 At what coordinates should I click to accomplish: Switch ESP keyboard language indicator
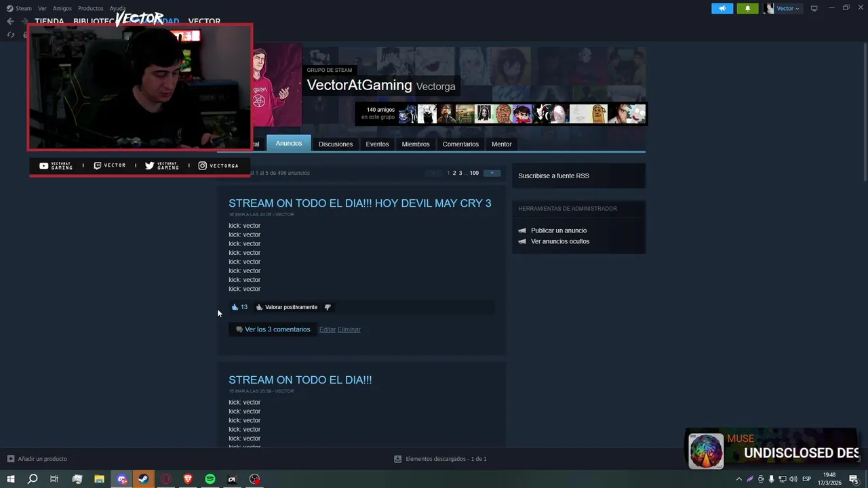(x=806, y=479)
